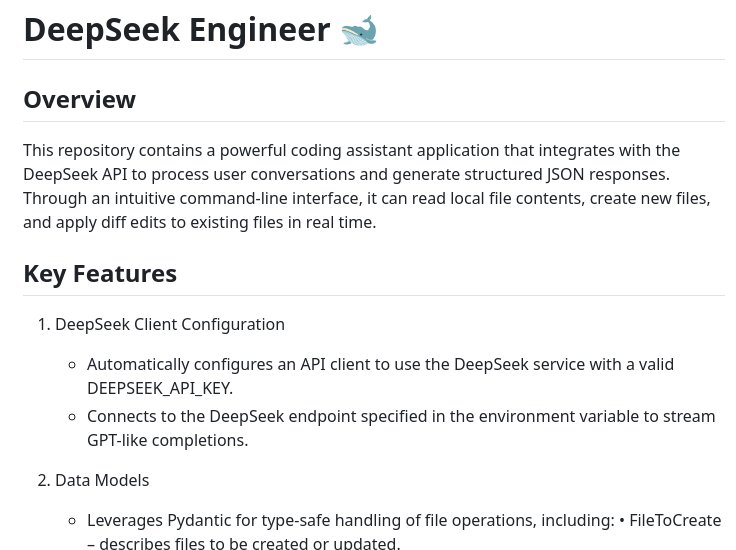The width and height of the screenshot is (736, 550).
Task: Click the Overview section heading
Action: point(80,99)
